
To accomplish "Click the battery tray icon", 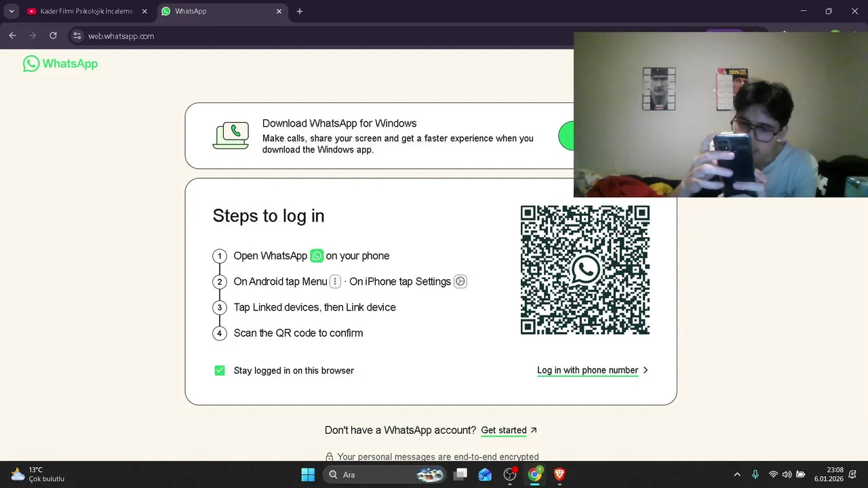I will coord(801,474).
